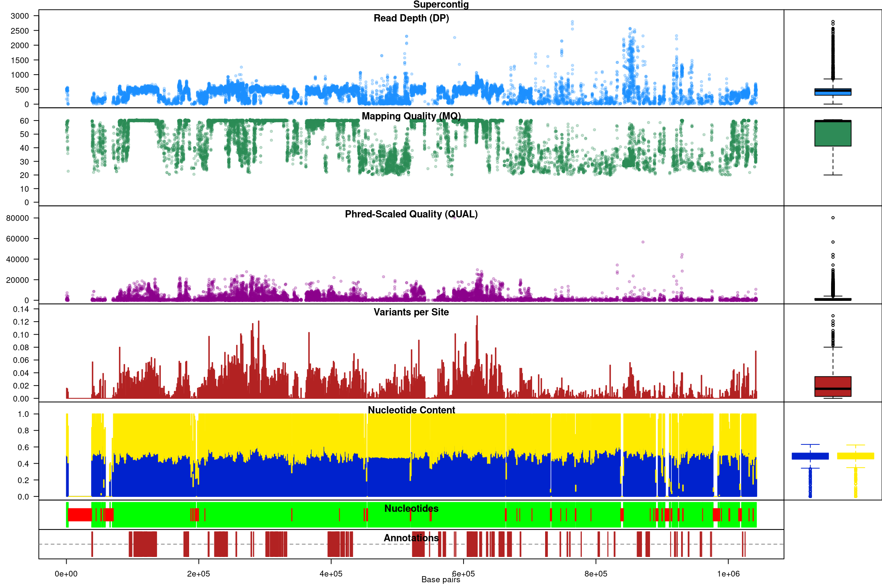Click the Read Depth (DP) panel title
This screenshot has height=588, width=882.
pos(411,18)
